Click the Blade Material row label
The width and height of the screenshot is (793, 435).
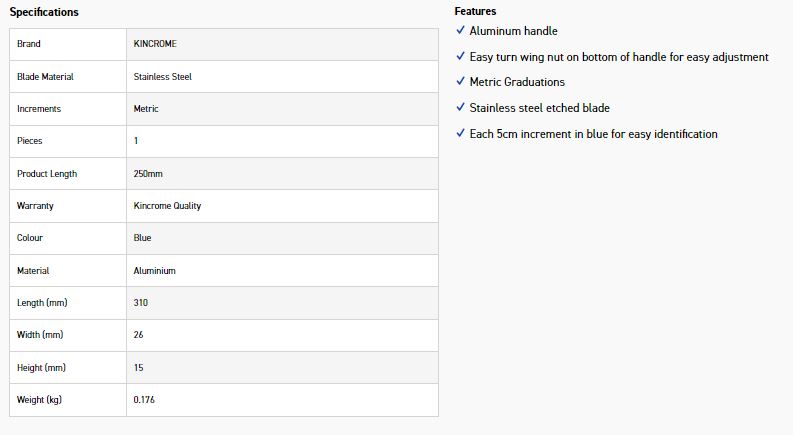click(45, 77)
